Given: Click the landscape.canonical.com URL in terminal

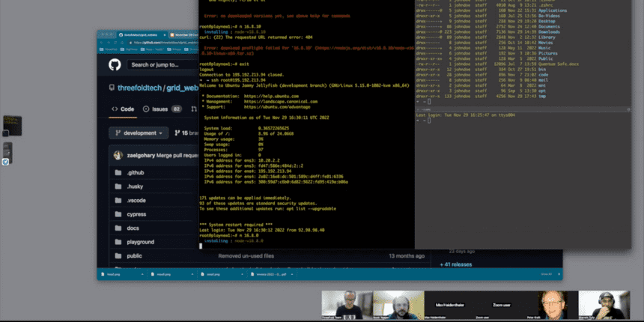Looking at the screenshot, I should click(x=281, y=101).
